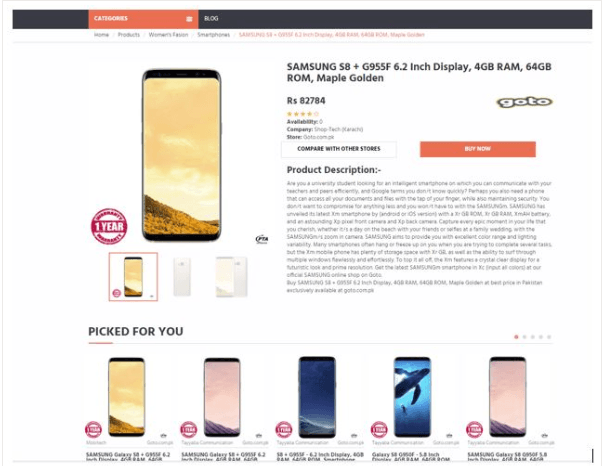The height and width of the screenshot is (466, 603).
Task: Click warranty badge on blue whale Galaxy S8
Action: click(379, 429)
